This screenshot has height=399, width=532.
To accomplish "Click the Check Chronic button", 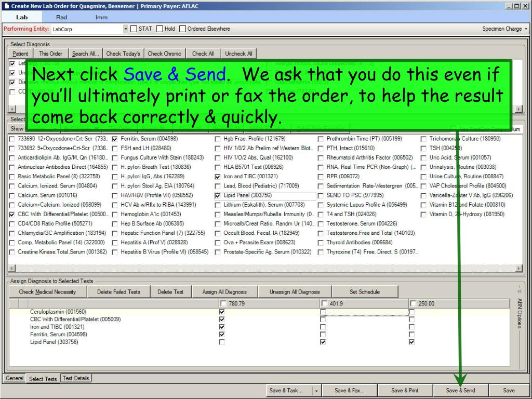I will pos(164,54).
